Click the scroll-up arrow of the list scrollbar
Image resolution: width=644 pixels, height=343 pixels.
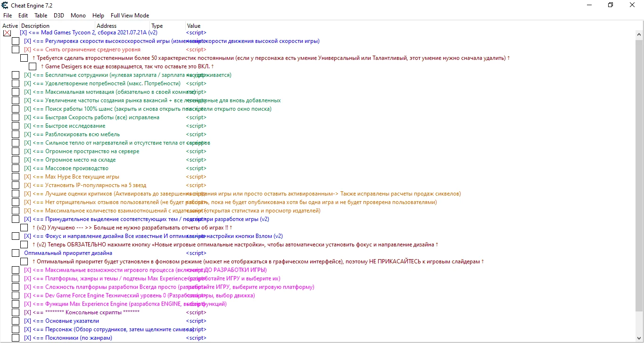[x=639, y=34]
